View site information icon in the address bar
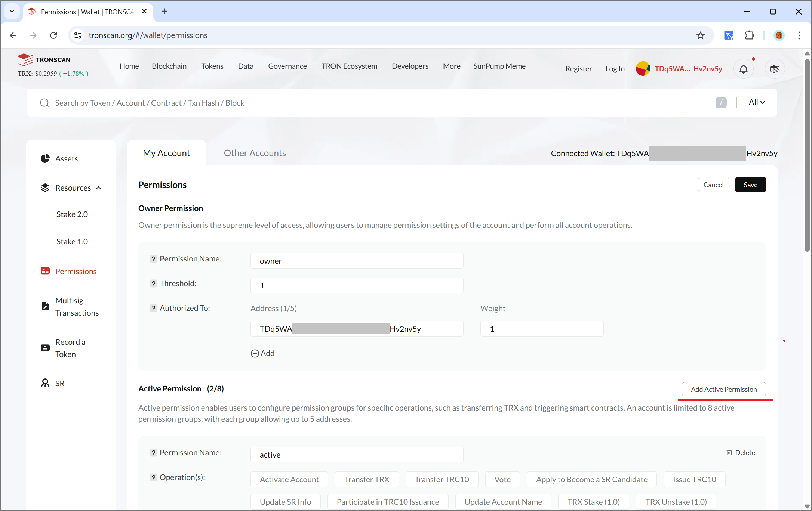Image resolution: width=812 pixels, height=511 pixels. (78, 35)
